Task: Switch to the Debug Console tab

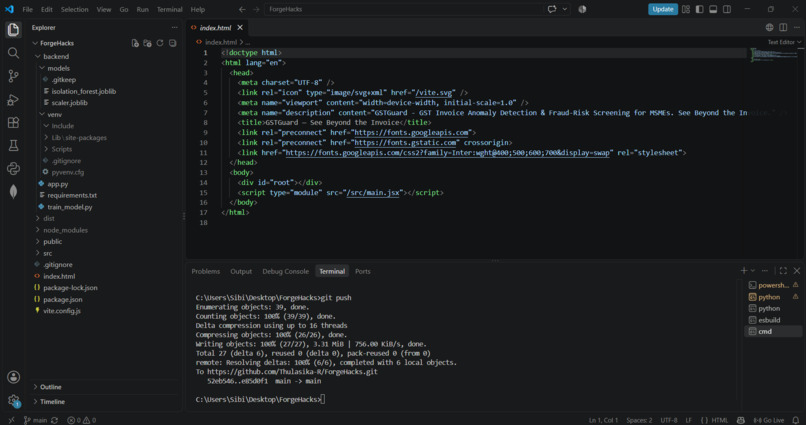Action: click(285, 271)
